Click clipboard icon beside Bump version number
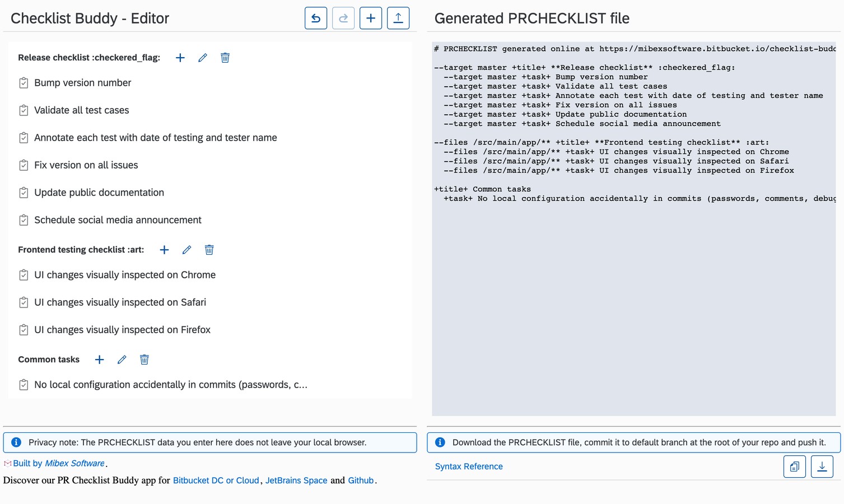The height and width of the screenshot is (504, 844). tap(24, 83)
